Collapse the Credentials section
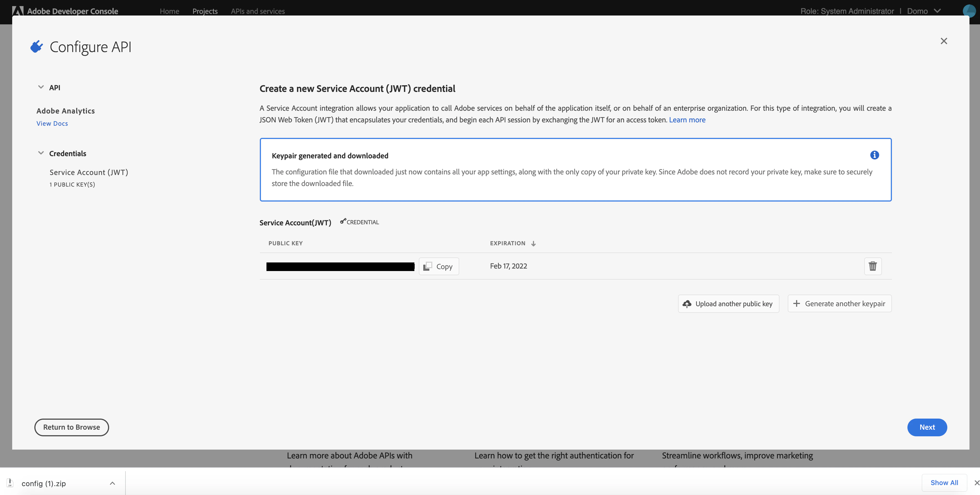This screenshot has height=495, width=980. click(x=41, y=153)
